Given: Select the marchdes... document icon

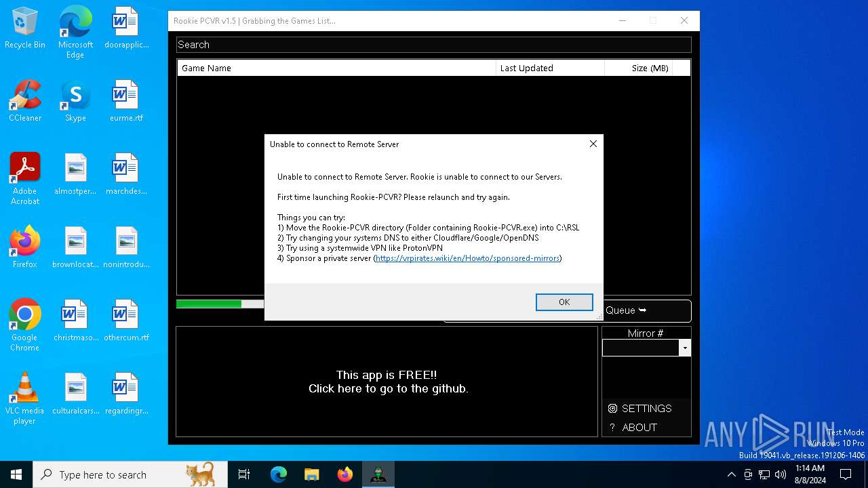Looking at the screenshot, I should pos(126,175).
